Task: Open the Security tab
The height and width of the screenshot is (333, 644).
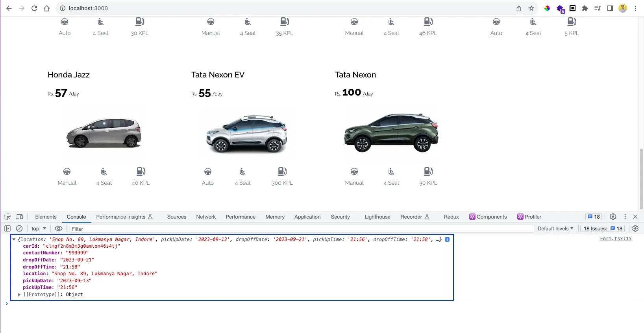Action: [x=340, y=217]
